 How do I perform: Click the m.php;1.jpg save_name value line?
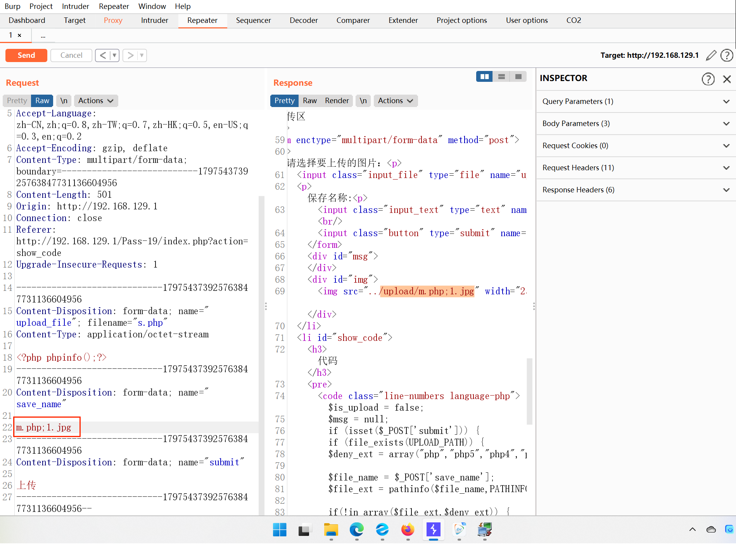(x=43, y=428)
